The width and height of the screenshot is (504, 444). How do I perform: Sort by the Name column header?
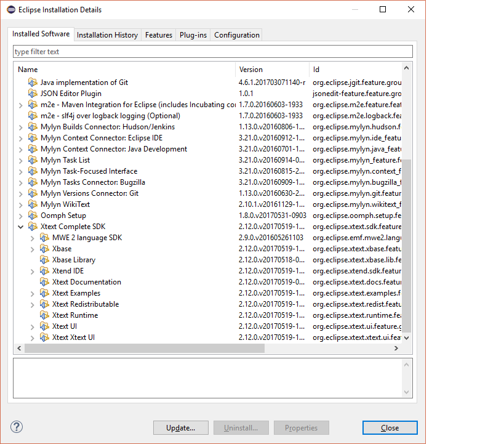tap(125, 70)
